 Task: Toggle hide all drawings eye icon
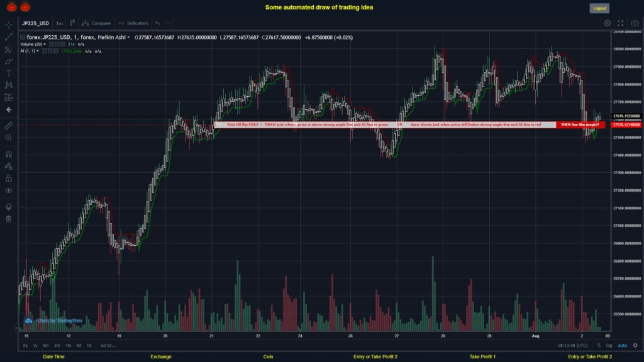tap(9, 190)
